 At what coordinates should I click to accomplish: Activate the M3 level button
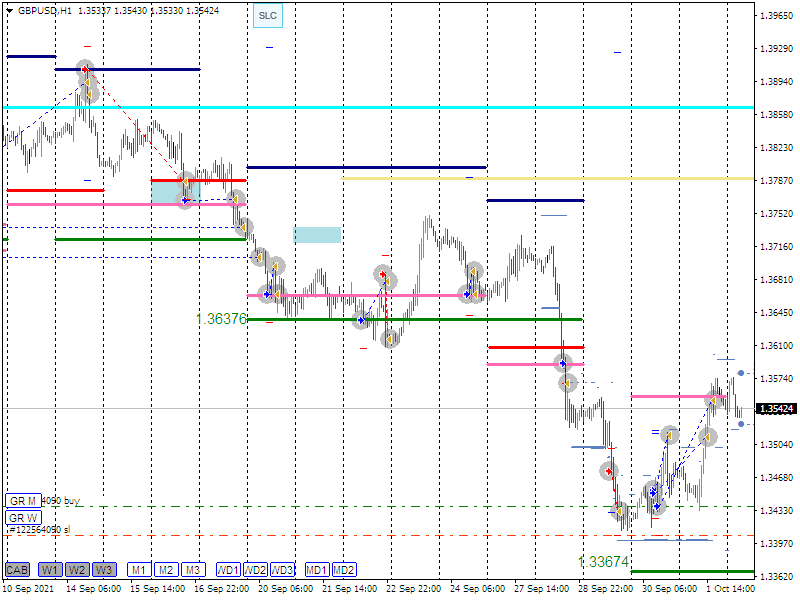click(193, 570)
